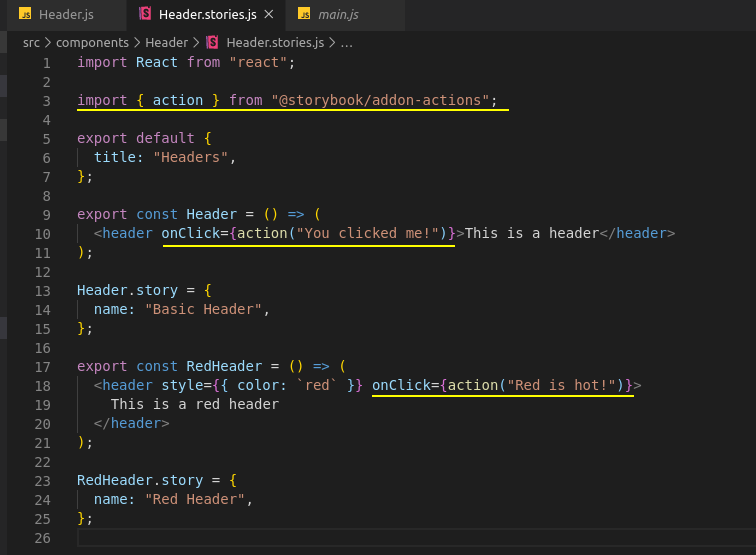This screenshot has width=756, height=555.
Task: Click "Red is hot!" string
Action: point(562,385)
